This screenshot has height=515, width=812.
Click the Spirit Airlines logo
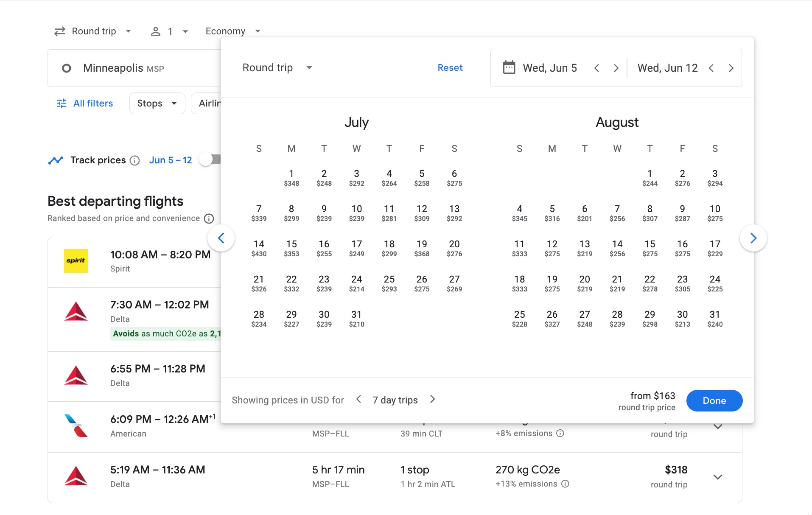coord(76,261)
